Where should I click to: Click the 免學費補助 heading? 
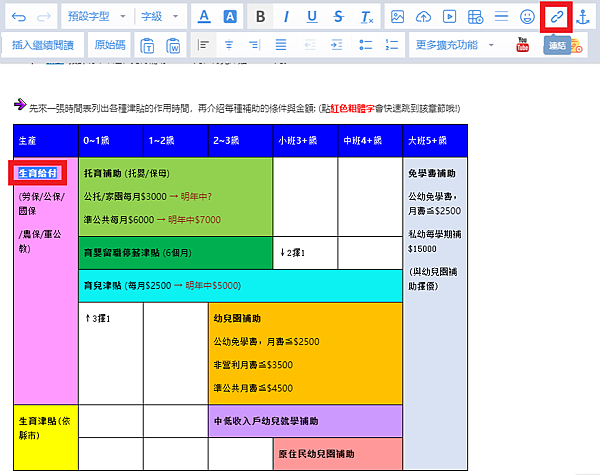click(432, 173)
